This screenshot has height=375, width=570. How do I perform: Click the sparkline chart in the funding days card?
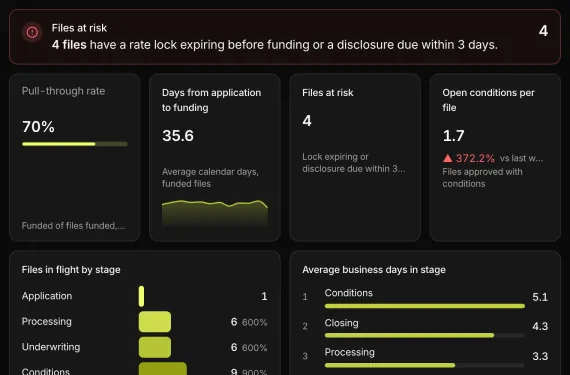point(215,213)
